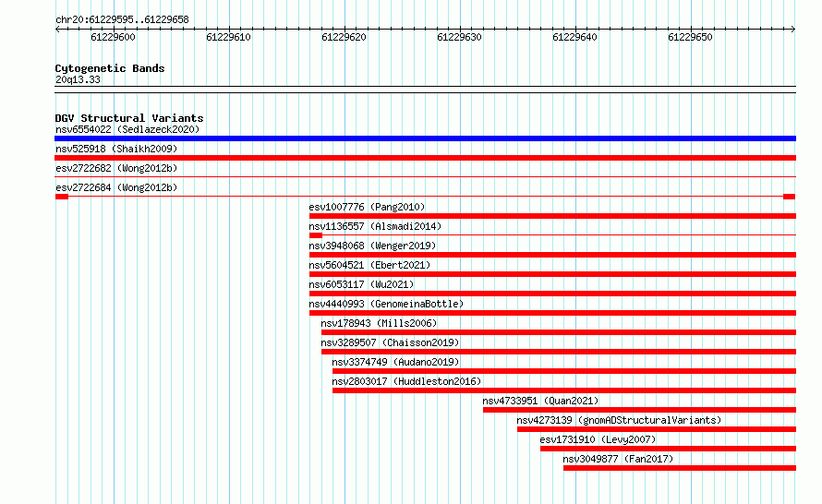Click the chr20:61229595..61229658 region text
822x504 pixels.
click(x=122, y=19)
